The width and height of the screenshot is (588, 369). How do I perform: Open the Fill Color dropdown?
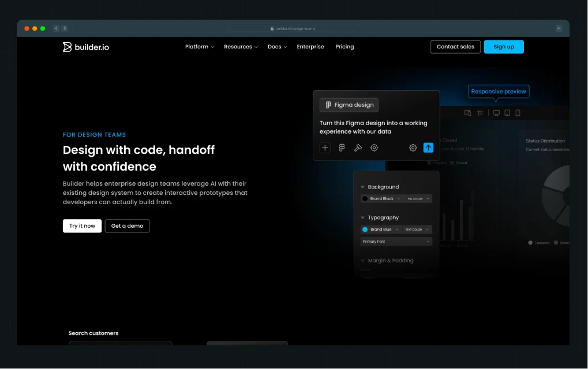(x=418, y=198)
